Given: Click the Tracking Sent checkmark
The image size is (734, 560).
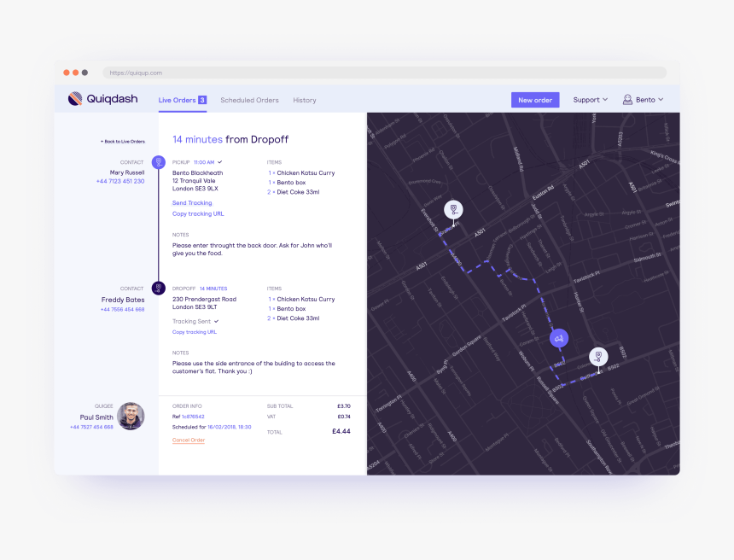Looking at the screenshot, I should tap(216, 321).
